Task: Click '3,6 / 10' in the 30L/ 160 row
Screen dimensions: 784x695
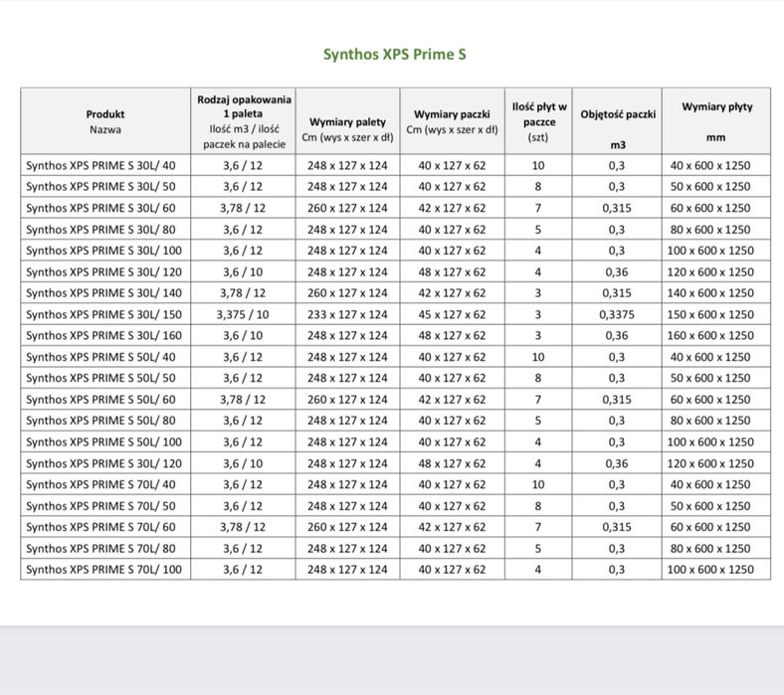Action: 243,335
